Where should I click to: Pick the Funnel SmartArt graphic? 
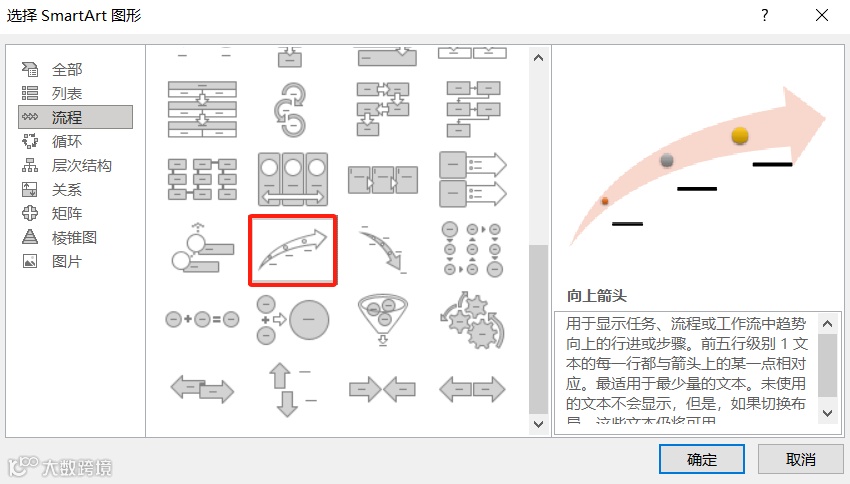coord(383,320)
